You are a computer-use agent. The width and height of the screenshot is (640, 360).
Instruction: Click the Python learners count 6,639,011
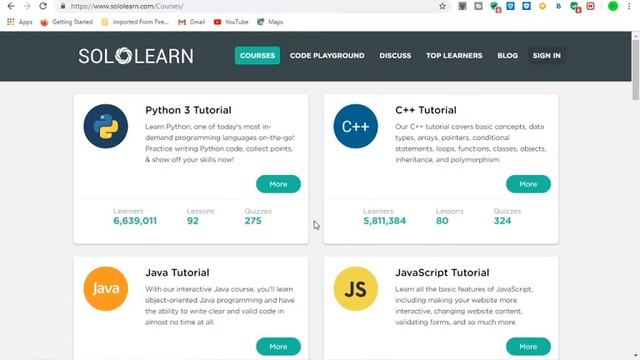135,221
